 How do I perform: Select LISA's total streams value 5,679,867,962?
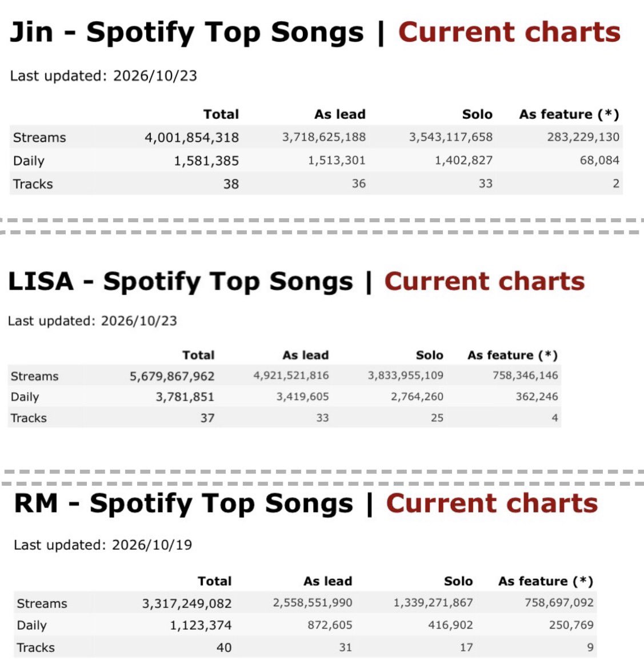[x=172, y=376]
